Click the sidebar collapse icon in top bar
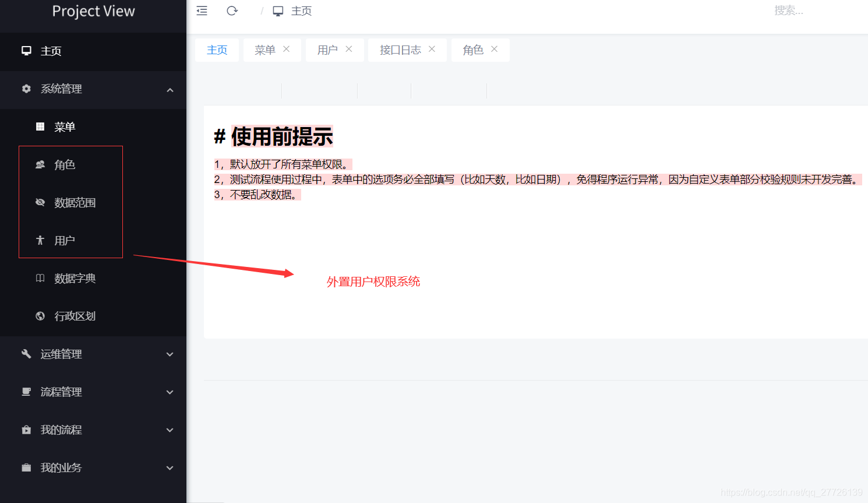Screen dimensions: 868x503 click(202, 10)
